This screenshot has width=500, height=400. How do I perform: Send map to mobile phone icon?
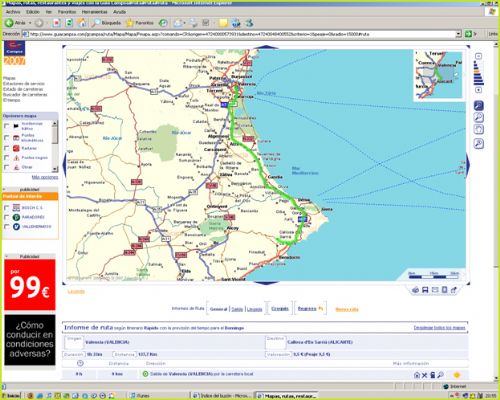click(444, 290)
